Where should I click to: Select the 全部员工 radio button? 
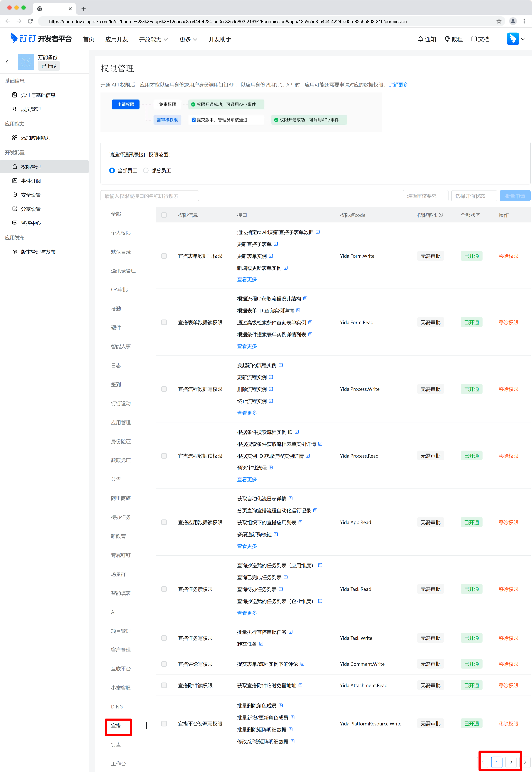point(112,170)
